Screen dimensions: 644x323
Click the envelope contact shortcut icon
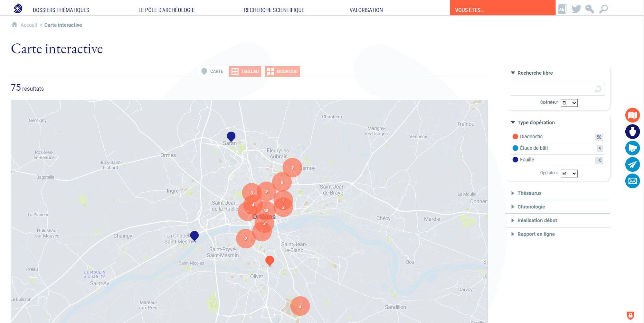632,181
